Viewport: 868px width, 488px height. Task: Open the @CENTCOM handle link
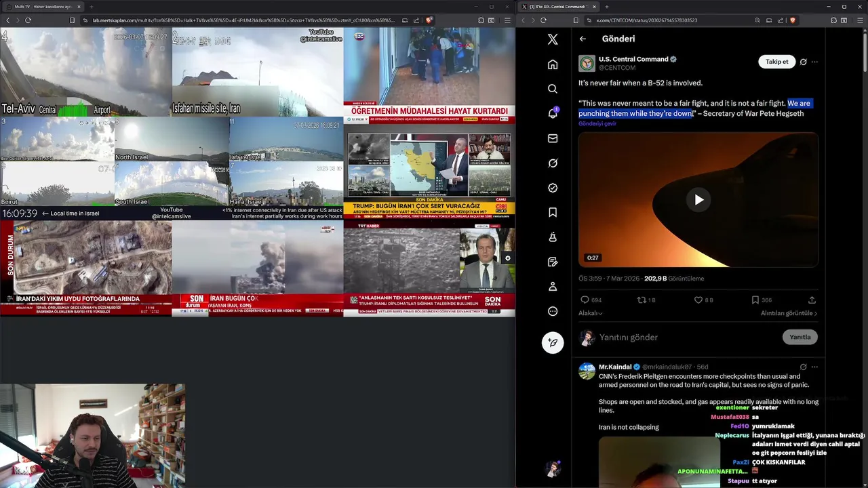point(617,68)
